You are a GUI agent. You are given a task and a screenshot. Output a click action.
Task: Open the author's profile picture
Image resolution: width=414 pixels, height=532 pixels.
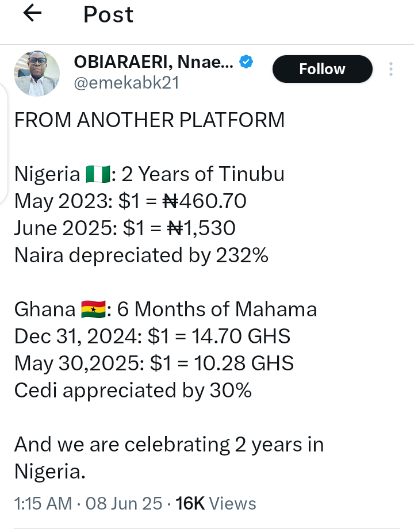pos(37,73)
